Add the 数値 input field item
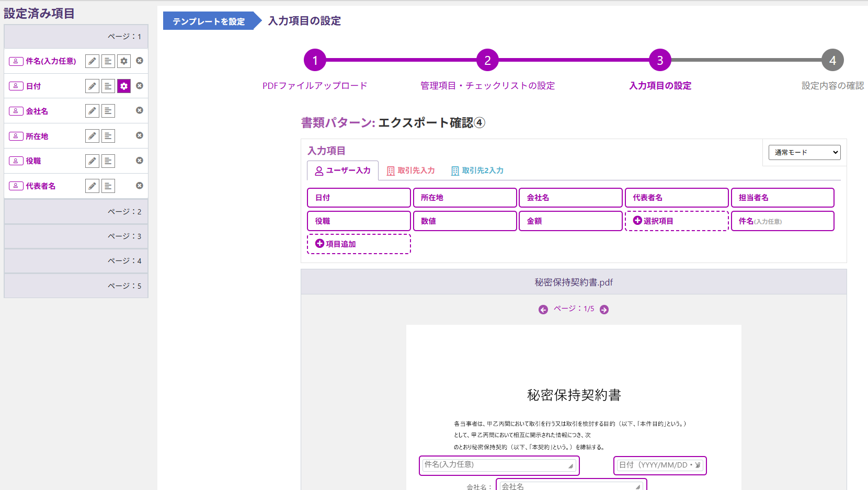 [x=465, y=221]
